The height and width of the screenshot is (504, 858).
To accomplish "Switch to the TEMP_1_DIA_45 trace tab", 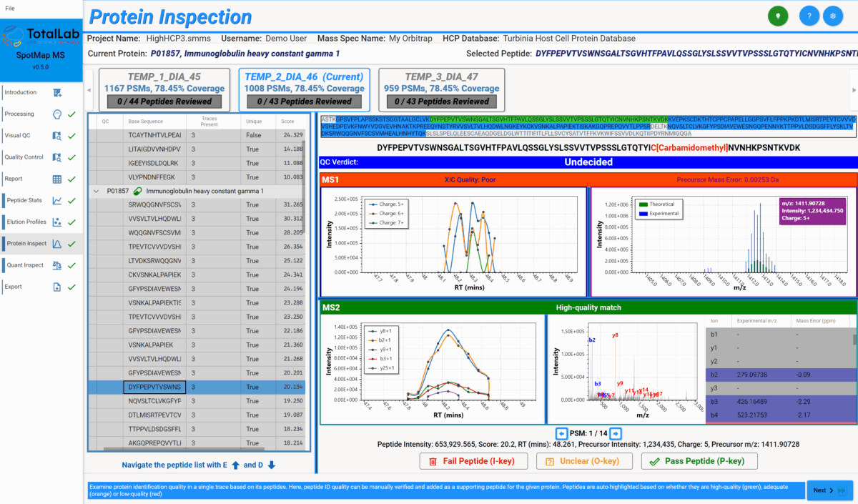I will 164,88.
